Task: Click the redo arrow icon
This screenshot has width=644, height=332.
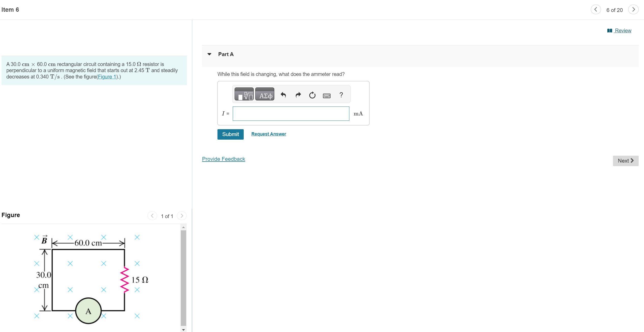Action: 298,95
